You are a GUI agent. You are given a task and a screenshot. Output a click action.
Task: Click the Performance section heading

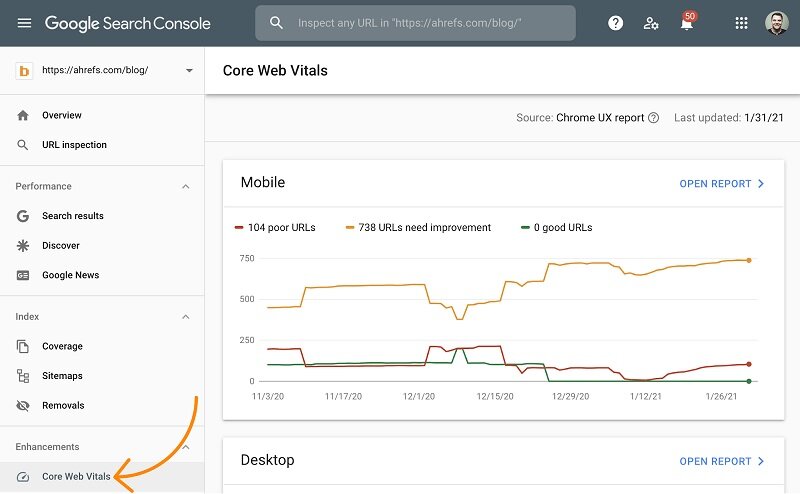point(43,186)
